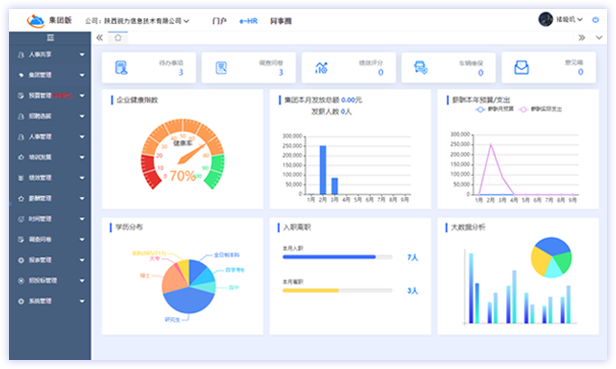This screenshot has height=369, width=616.
Task: Expand the tab list chevron at far right
Action: pos(599,38)
